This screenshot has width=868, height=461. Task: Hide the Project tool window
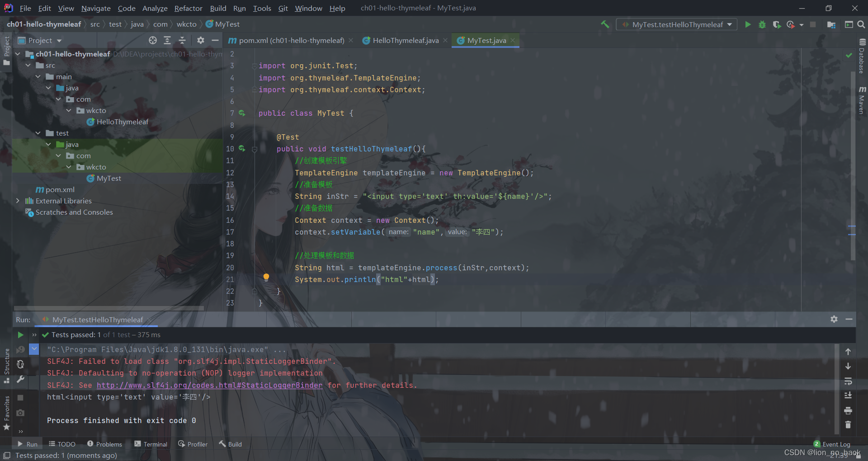coord(215,40)
